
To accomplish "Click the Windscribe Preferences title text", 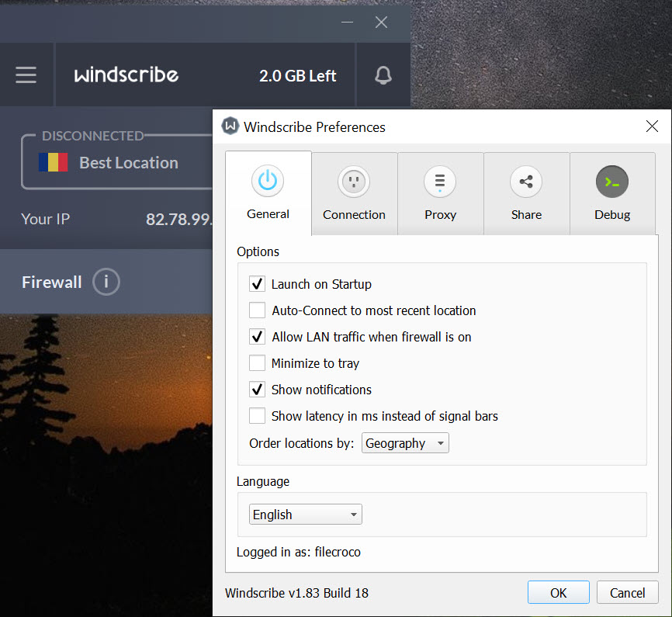I will (314, 127).
